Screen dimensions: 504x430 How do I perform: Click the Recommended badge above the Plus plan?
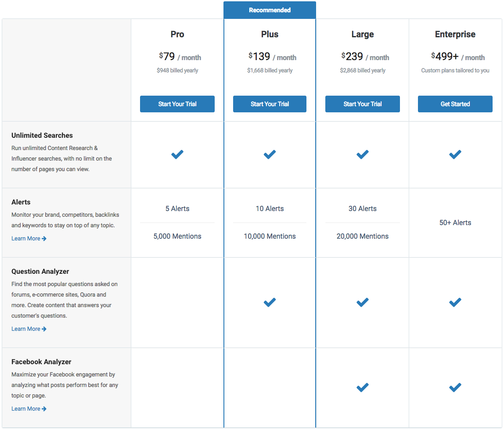tap(270, 10)
